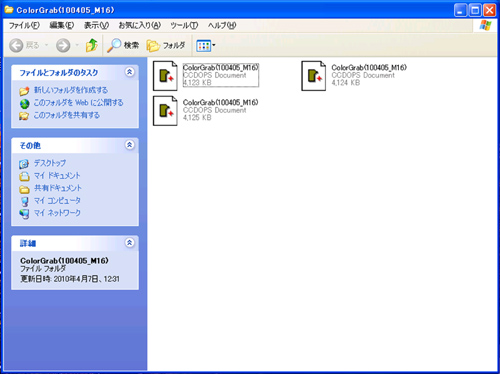
Task: Open the お気に入り(A) menu
Action: (x=140, y=25)
